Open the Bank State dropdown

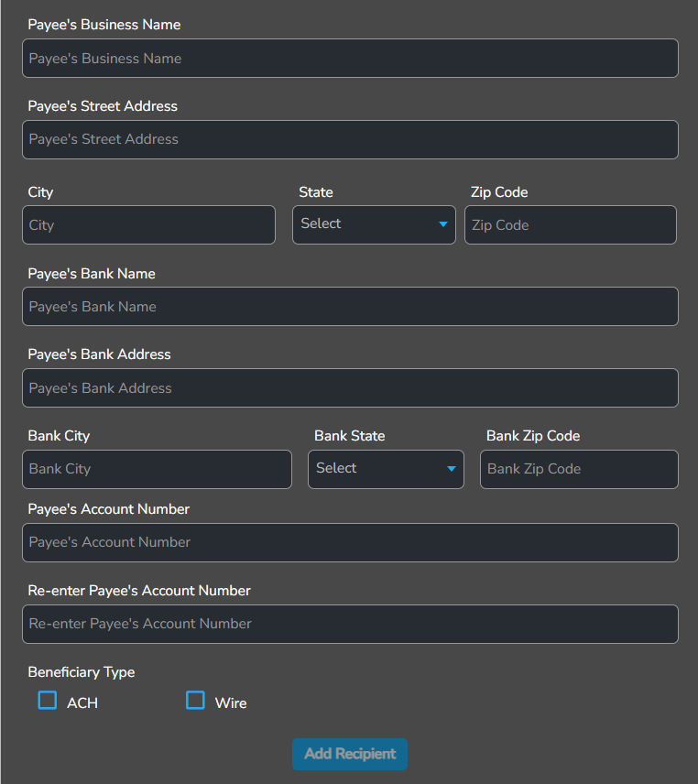386,469
